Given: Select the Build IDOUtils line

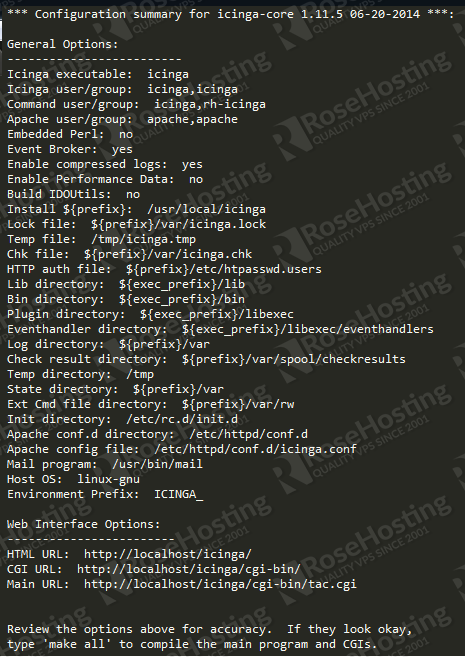Looking at the screenshot, I should click(73, 194).
